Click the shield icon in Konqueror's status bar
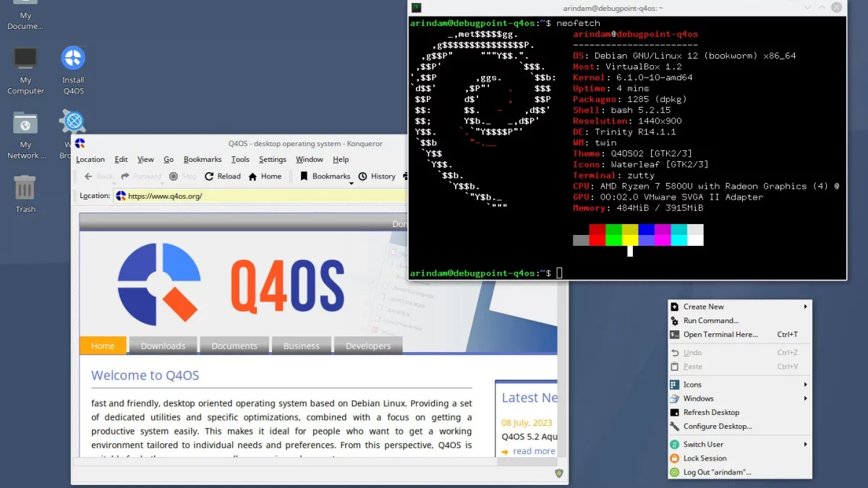 pos(558,473)
